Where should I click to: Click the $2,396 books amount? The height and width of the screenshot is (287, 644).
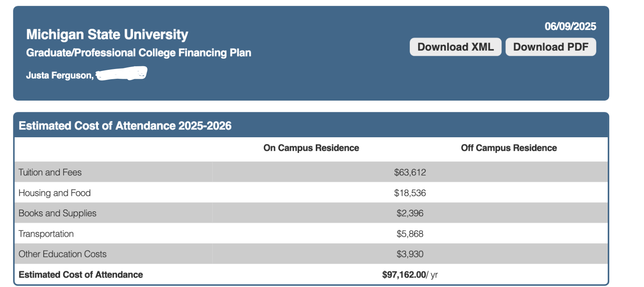410,213
